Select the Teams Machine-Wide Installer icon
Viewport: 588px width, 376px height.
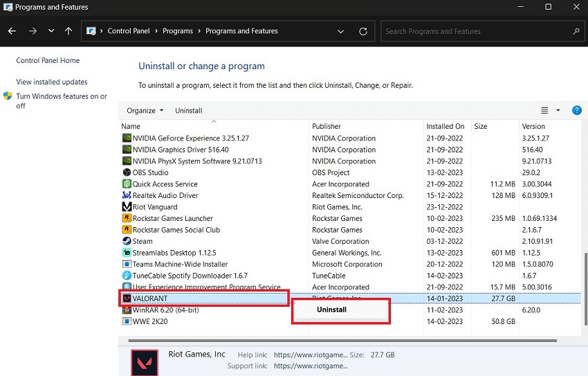(127, 264)
